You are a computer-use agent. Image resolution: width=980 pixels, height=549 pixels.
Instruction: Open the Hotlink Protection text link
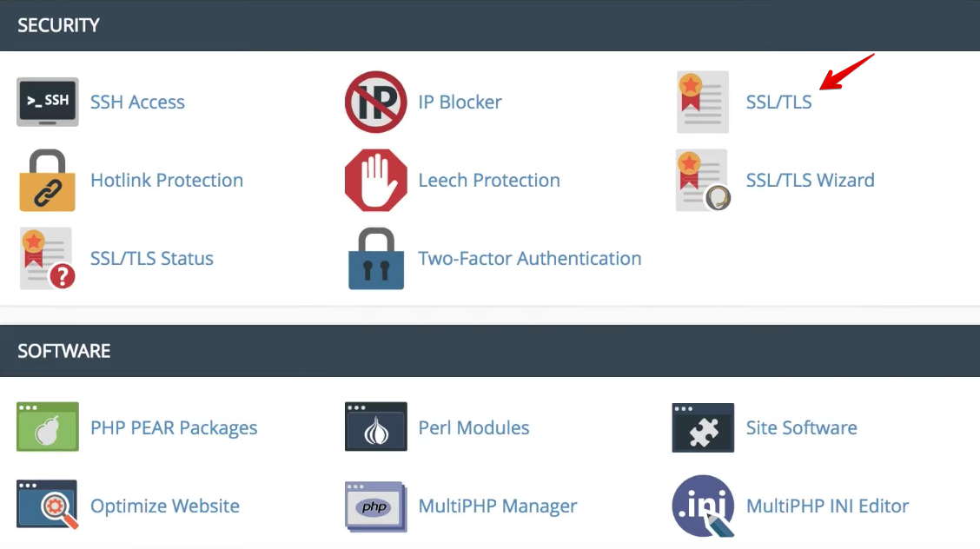coord(167,181)
